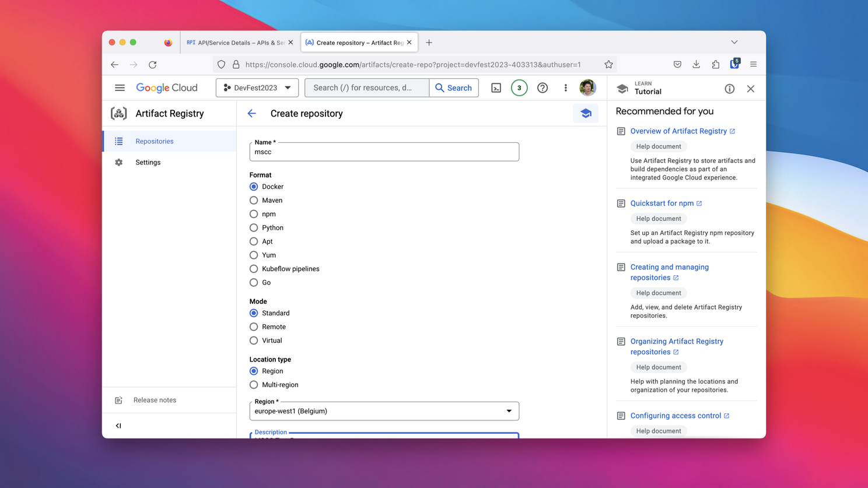868x488 pixels.
Task: Close the API/Service Details tab
Action: point(290,43)
